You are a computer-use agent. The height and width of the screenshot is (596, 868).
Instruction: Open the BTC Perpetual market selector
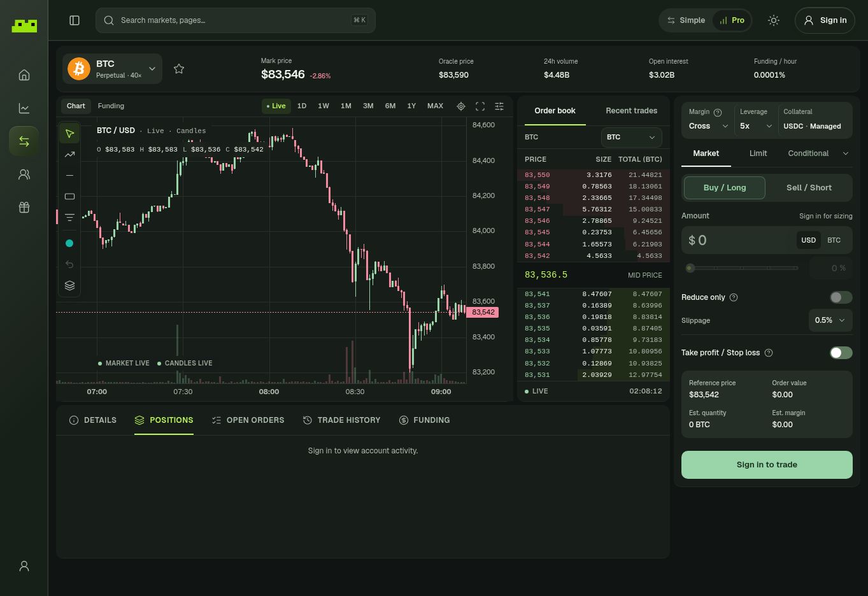pyautogui.click(x=112, y=69)
